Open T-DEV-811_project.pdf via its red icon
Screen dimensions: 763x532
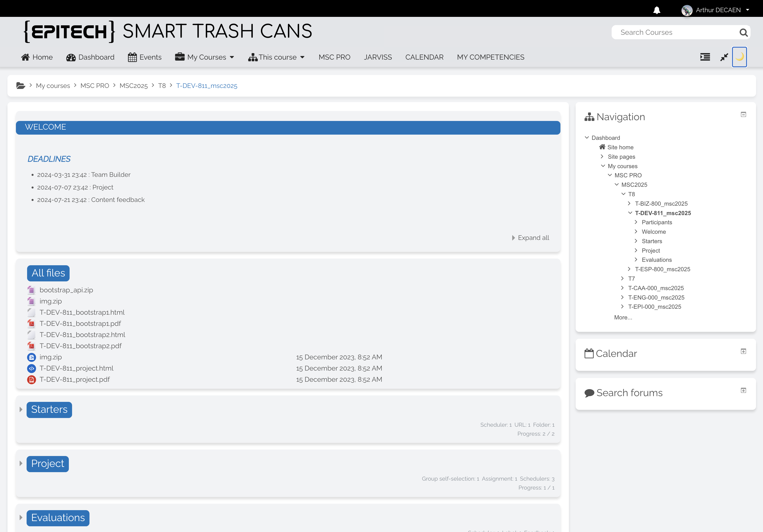tap(31, 380)
